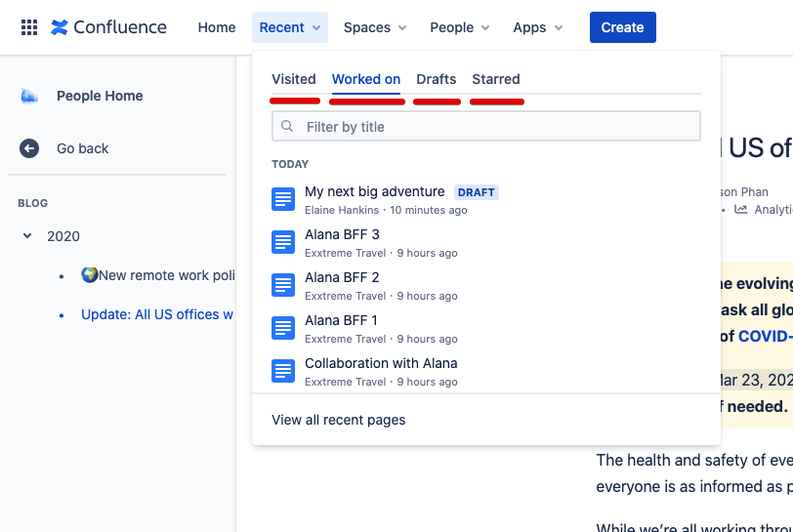
Task: Click the Go back arrow icon
Action: pos(29,148)
